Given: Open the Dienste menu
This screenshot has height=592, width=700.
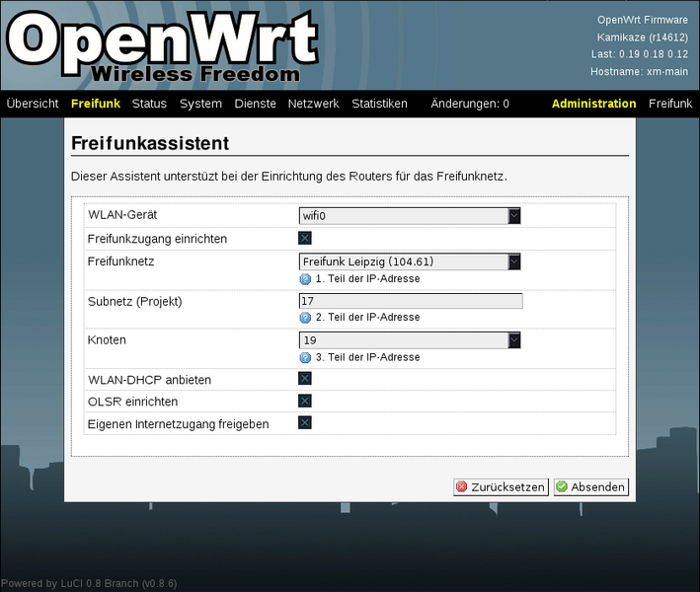Looking at the screenshot, I should click(255, 104).
